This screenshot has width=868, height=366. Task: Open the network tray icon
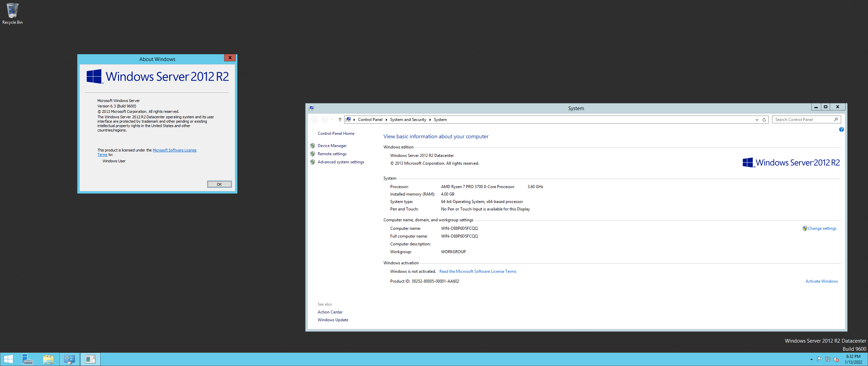tap(828, 359)
